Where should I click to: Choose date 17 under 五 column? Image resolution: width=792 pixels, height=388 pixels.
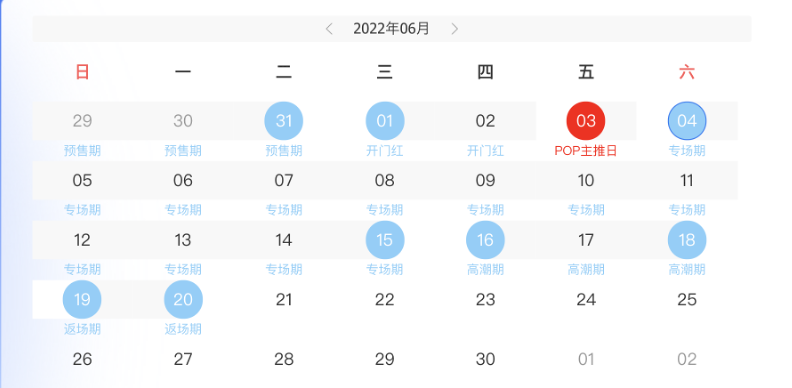tap(586, 240)
